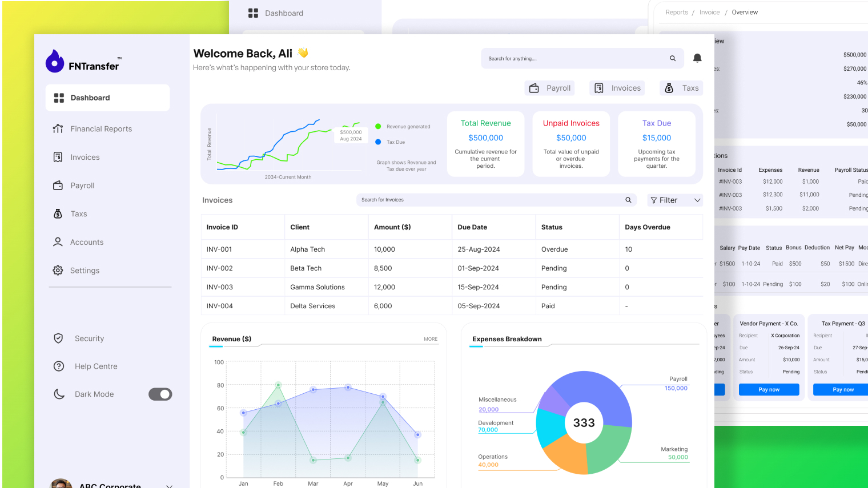Screen dimensions: 868x488
Task: Click the Financial Reports chart icon in sidebar
Action: pos(58,128)
